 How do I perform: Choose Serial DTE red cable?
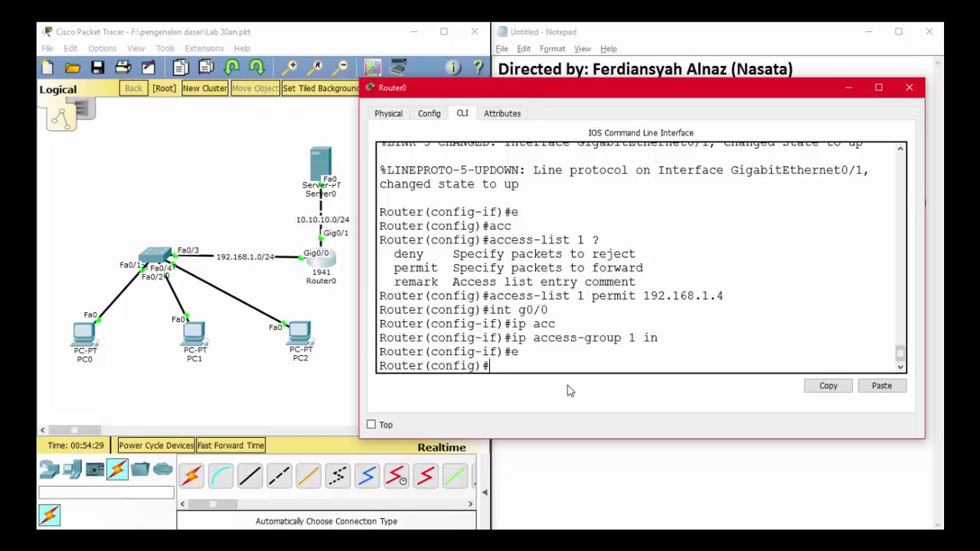pyautogui.click(x=425, y=476)
